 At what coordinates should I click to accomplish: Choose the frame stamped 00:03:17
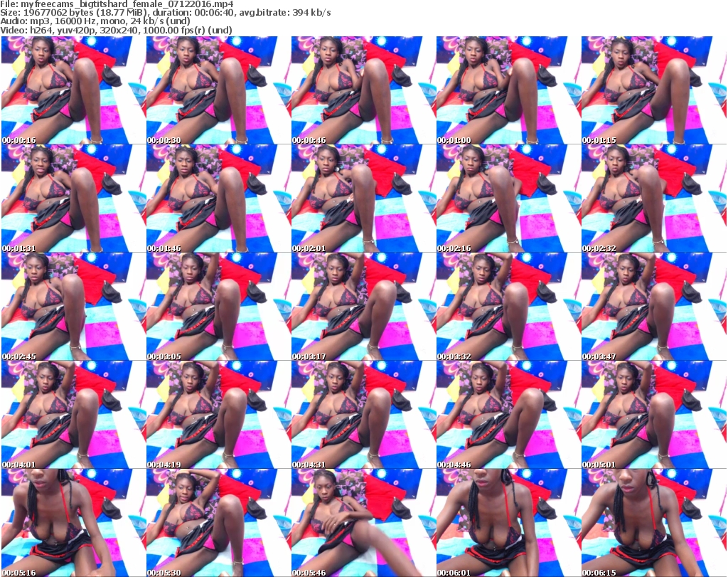(x=363, y=307)
